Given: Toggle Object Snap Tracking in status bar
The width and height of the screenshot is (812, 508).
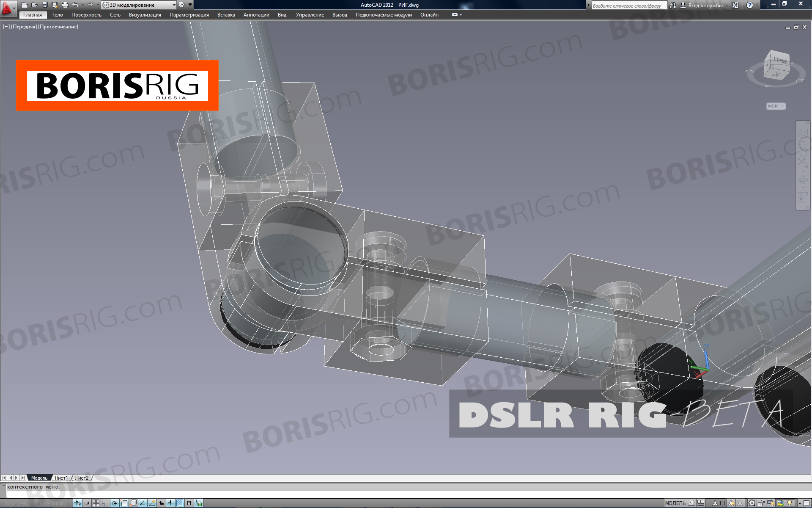Looking at the screenshot, I should [x=143, y=503].
